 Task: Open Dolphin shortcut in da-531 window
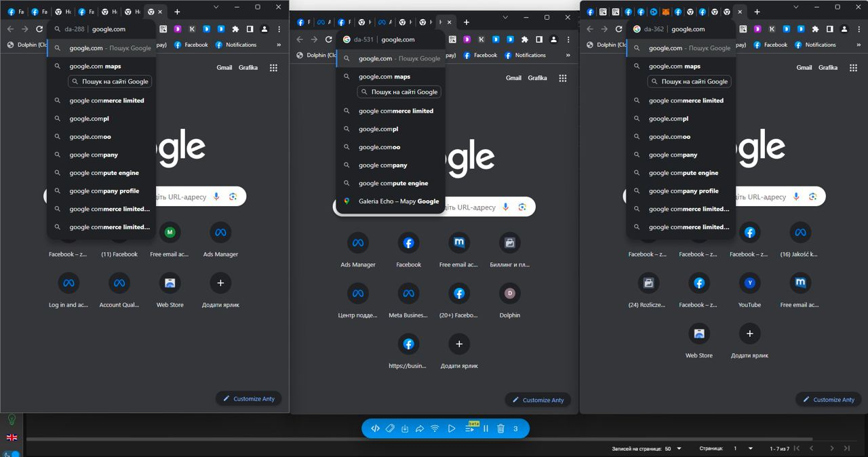[x=509, y=301]
